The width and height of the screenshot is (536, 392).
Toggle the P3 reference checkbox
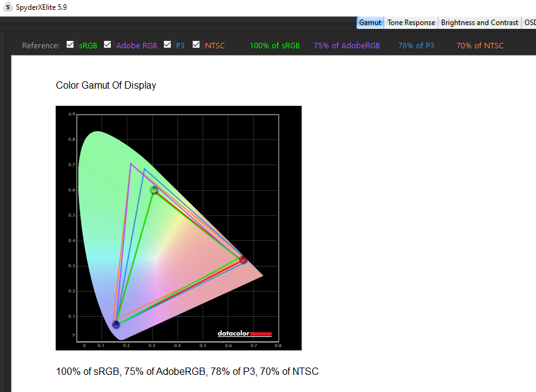click(x=168, y=45)
